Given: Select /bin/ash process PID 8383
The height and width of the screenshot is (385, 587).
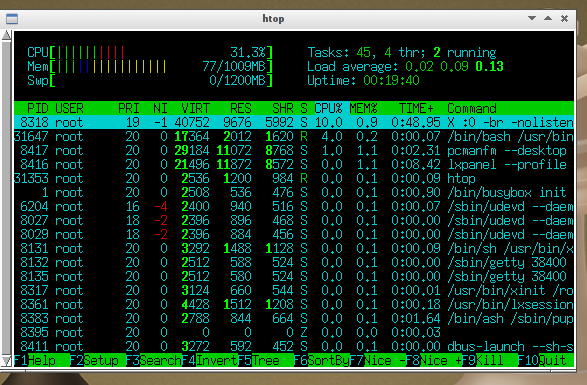Looking at the screenshot, I should pyautogui.click(x=294, y=319).
